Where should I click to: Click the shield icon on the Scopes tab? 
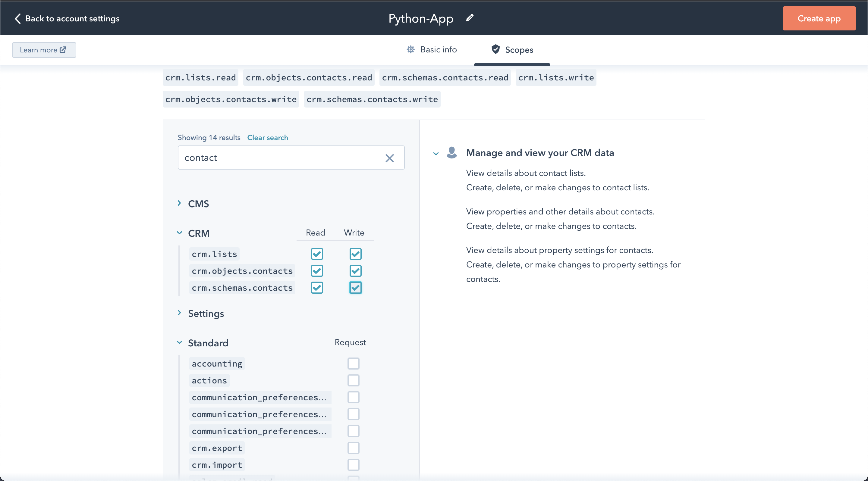[x=495, y=49]
